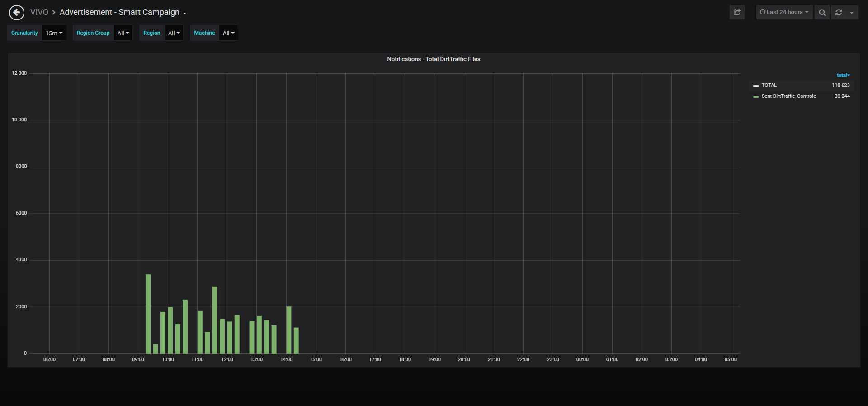Sort legend by the total column header

click(x=843, y=75)
